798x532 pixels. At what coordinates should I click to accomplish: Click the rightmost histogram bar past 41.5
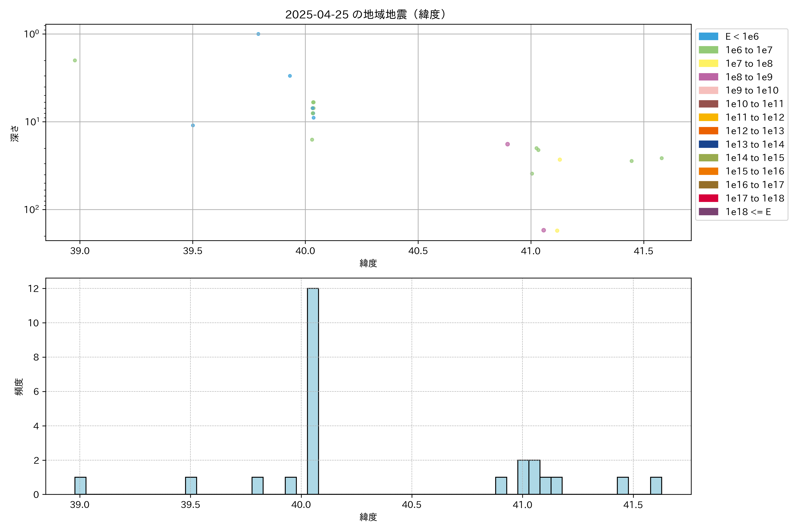(656, 485)
